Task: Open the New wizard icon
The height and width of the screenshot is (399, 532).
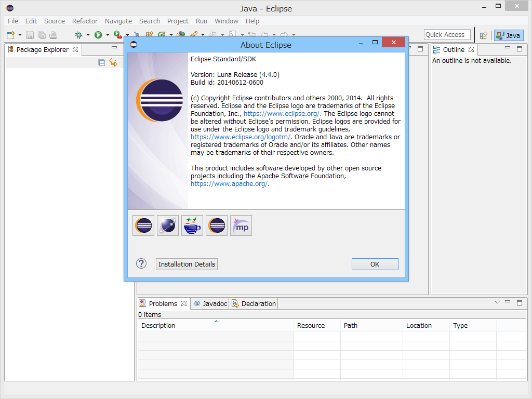Action: (x=10, y=35)
